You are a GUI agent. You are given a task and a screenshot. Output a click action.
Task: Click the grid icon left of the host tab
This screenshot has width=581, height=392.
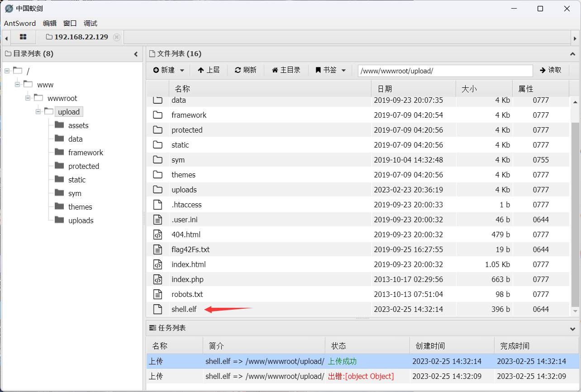tap(23, 37)
